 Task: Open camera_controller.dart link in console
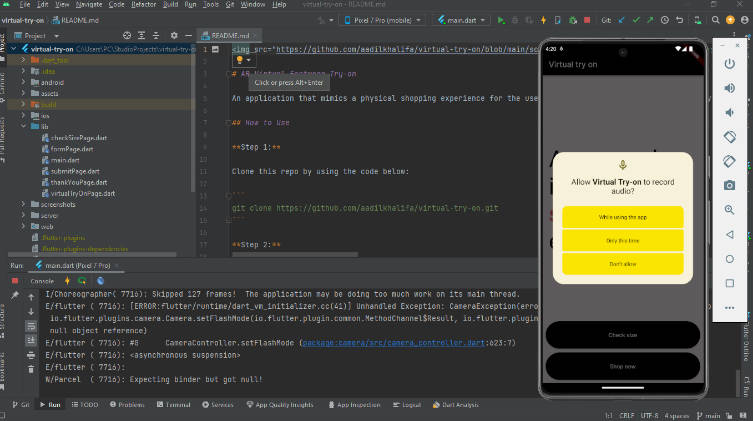393,343
